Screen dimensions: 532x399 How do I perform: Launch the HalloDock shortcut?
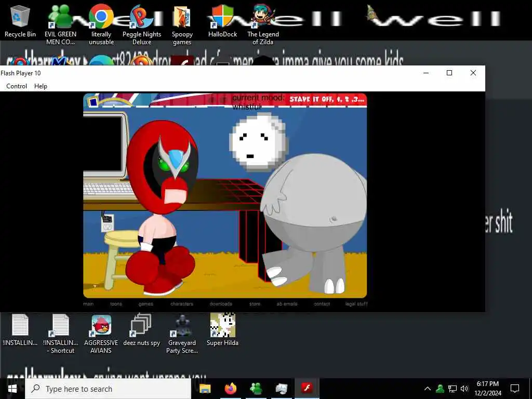point(222,21)
